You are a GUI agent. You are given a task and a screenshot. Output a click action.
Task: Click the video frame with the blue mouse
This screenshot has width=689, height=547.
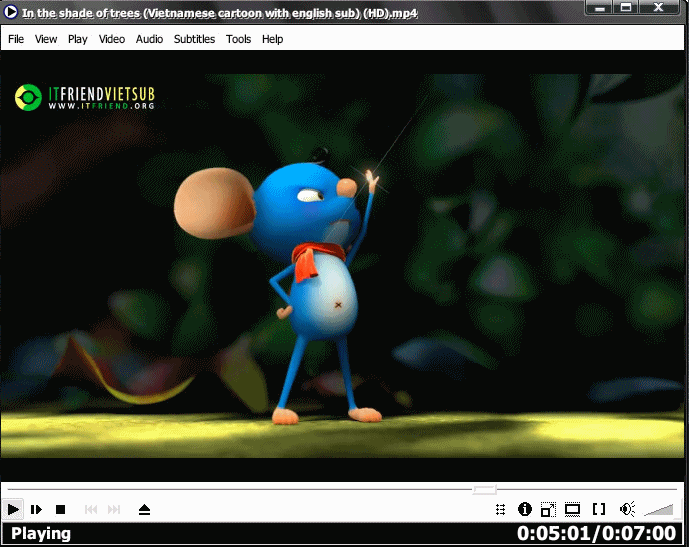(x=343, y=266)
